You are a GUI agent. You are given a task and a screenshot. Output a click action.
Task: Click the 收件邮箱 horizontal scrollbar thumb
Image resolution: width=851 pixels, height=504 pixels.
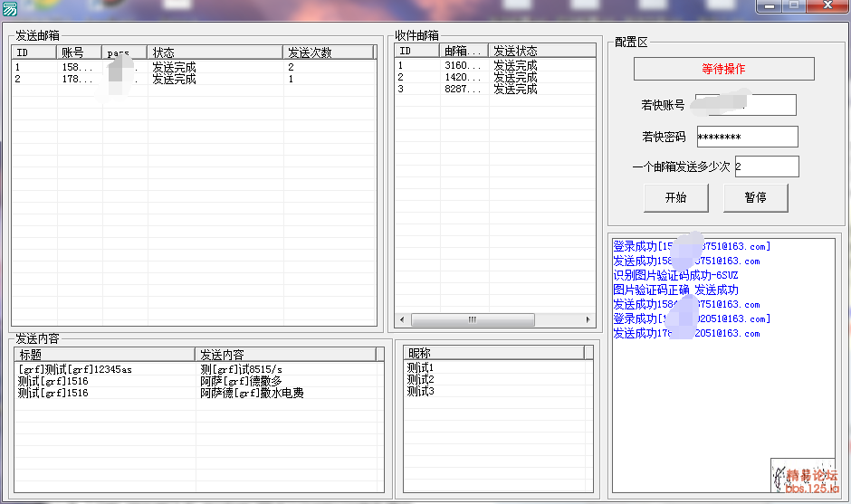(x=471, y=320)
